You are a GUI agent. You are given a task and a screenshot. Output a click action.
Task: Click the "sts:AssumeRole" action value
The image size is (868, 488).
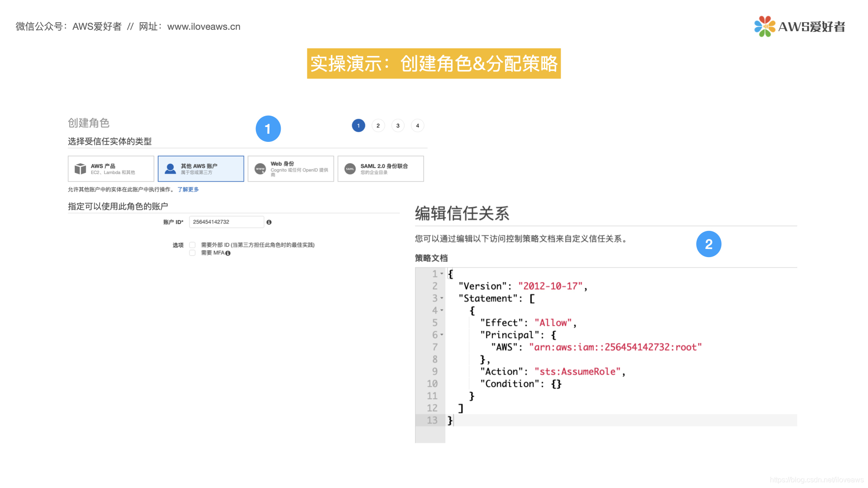click(577, 371)
